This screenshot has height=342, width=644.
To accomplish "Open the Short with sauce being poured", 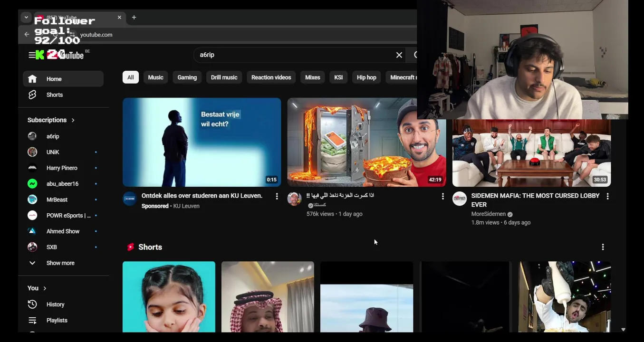I will [565, 297].
